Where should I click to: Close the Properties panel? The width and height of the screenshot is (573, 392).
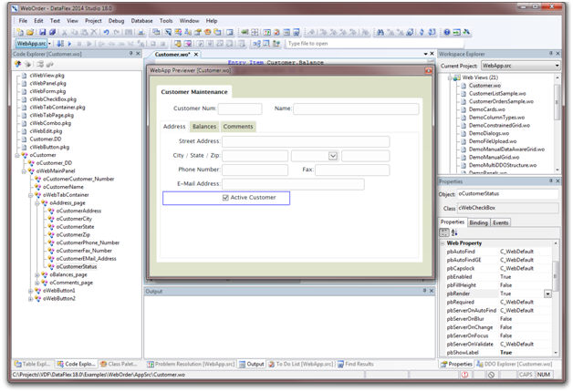pyautogui.click(x=558, y=181)
